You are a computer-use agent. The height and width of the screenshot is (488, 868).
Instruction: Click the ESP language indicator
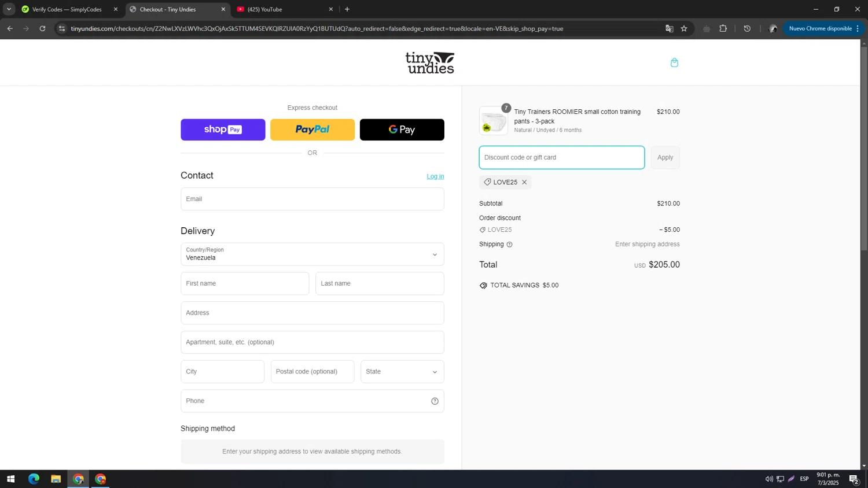pos(804,479)
